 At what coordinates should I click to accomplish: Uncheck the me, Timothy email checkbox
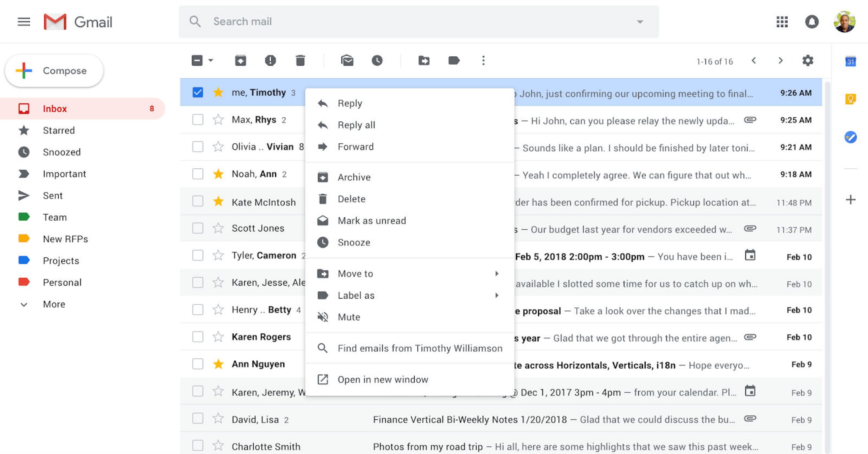pyautogui.click(x=198, y=92)
